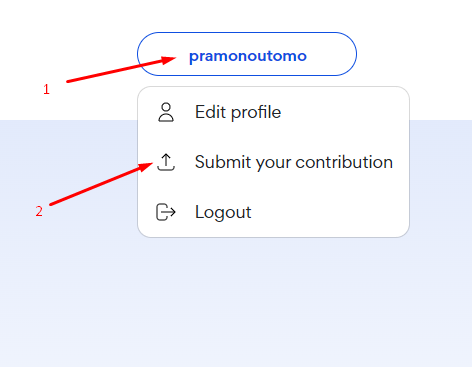Image resolution: width=472 pixels, height=367 pixels.
Task: Click red arrow head pointing at username
Action: 168,60
